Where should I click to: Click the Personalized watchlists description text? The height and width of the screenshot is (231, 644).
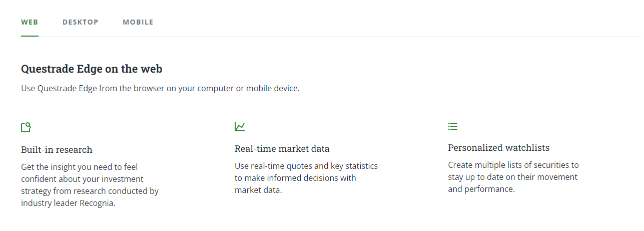coord(513,177)
